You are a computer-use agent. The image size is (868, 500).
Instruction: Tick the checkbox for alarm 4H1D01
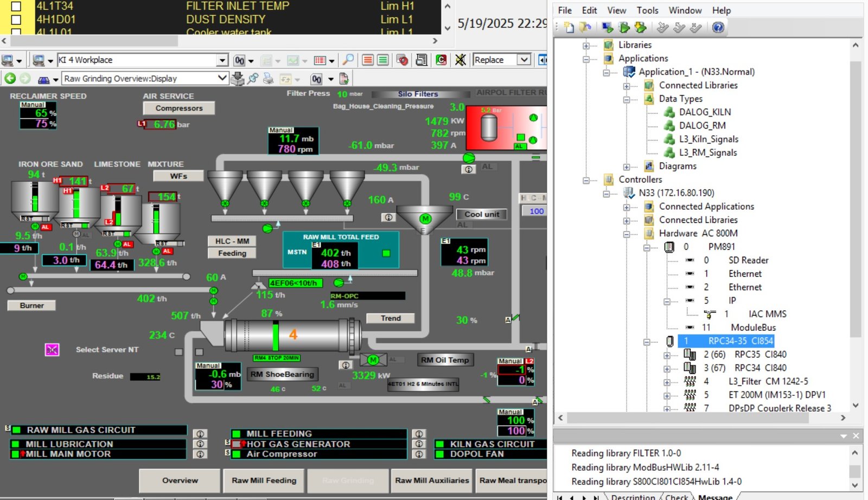point(16,20)
